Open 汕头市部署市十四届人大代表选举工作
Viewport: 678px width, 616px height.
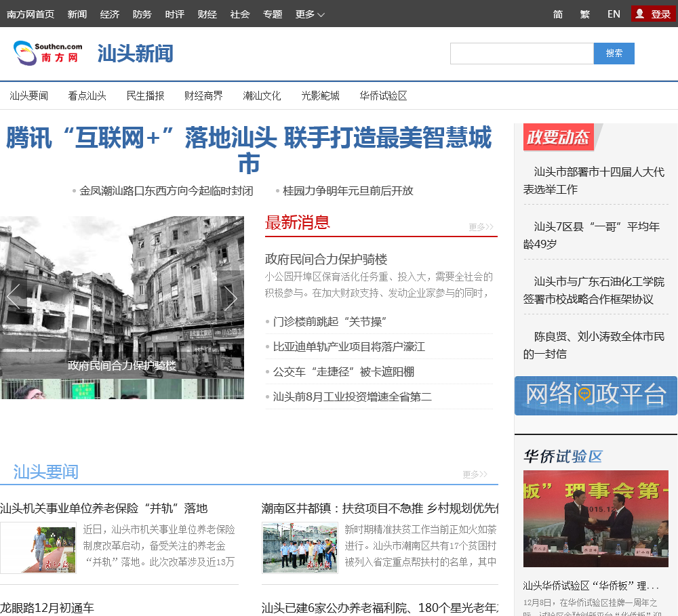pos(594,181)
